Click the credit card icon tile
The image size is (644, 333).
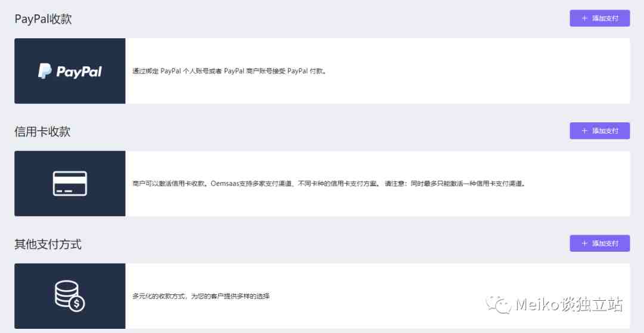[70, 183]
